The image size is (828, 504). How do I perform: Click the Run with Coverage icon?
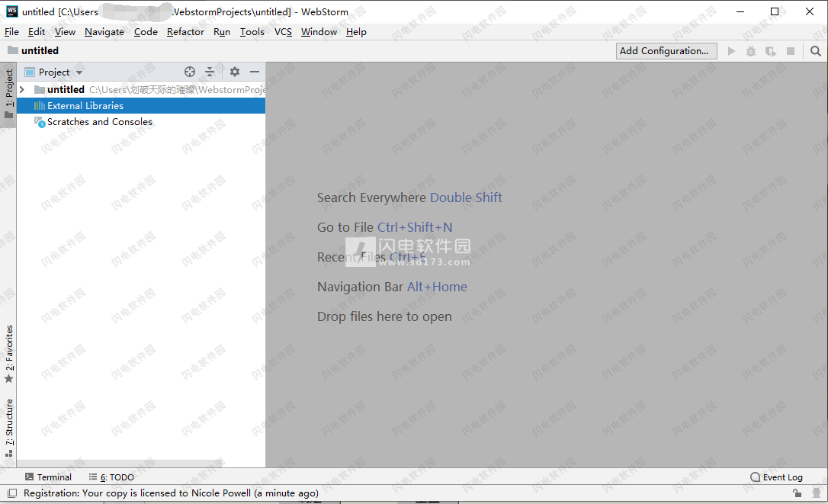771,51
